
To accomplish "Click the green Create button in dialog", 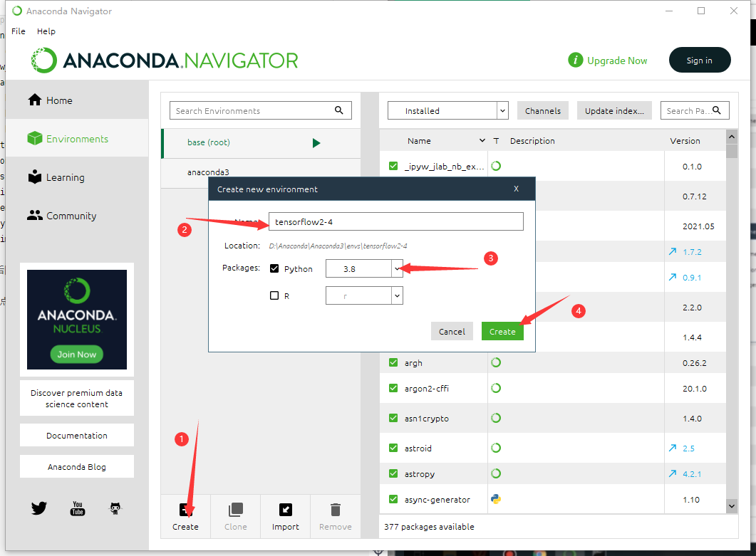I will (x=502, y=331).
